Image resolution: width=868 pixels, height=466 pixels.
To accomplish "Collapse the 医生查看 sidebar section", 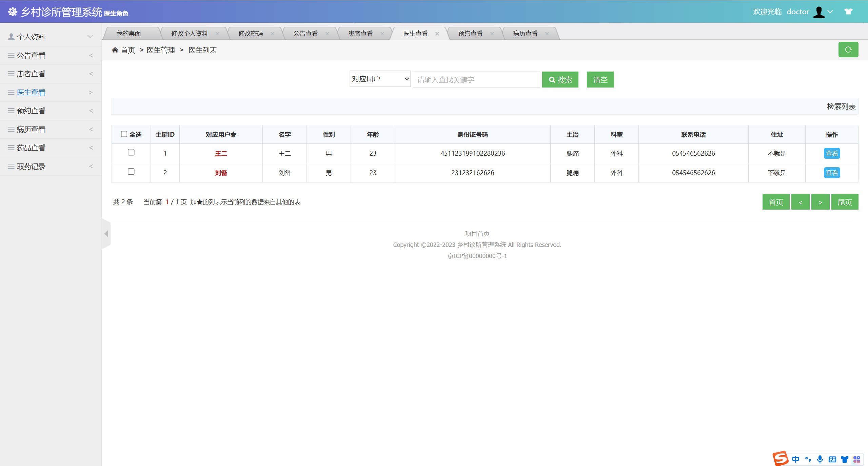I will click(51, 92).
